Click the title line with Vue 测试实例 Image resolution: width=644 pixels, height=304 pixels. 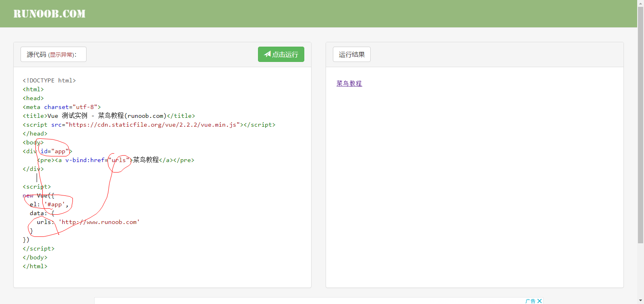coord(109,116)
